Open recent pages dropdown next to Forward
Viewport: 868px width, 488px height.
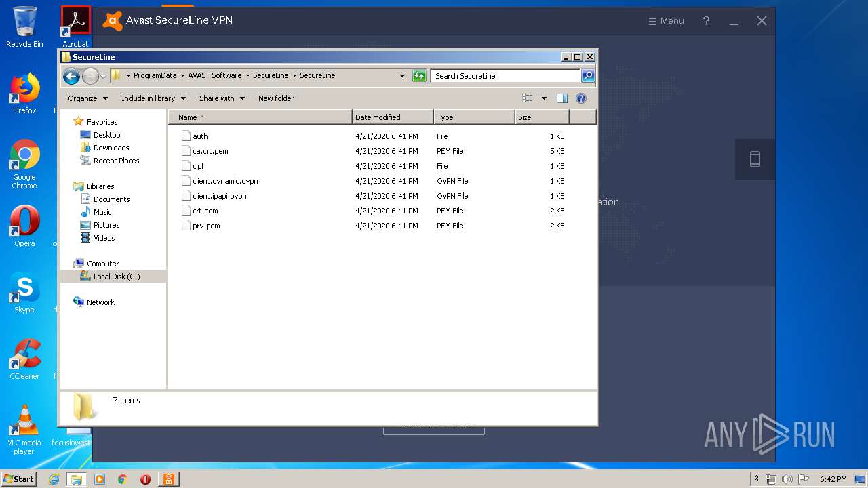[103, 76]
